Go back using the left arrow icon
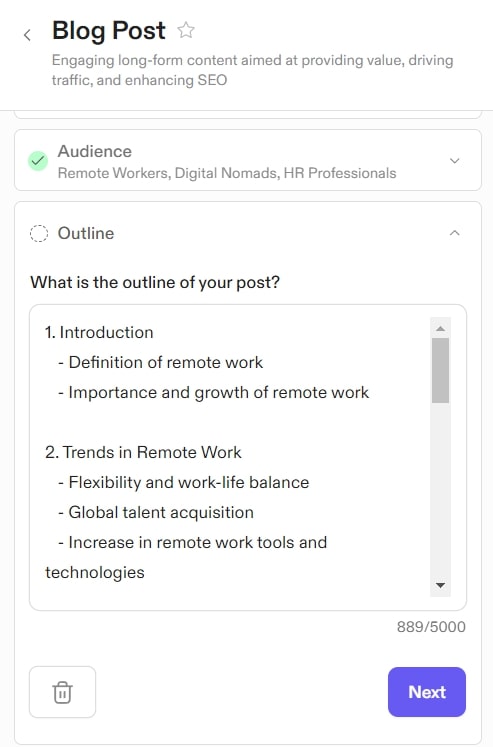Screen dimensions: 493x747 (27, 35)
